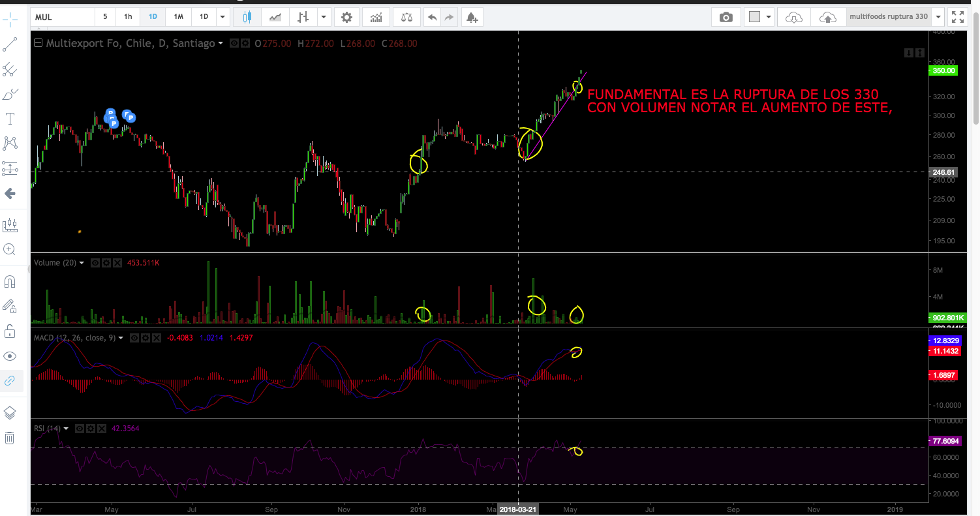
Task: Open MACD indicator settings
Action: (x=146, y=338)
